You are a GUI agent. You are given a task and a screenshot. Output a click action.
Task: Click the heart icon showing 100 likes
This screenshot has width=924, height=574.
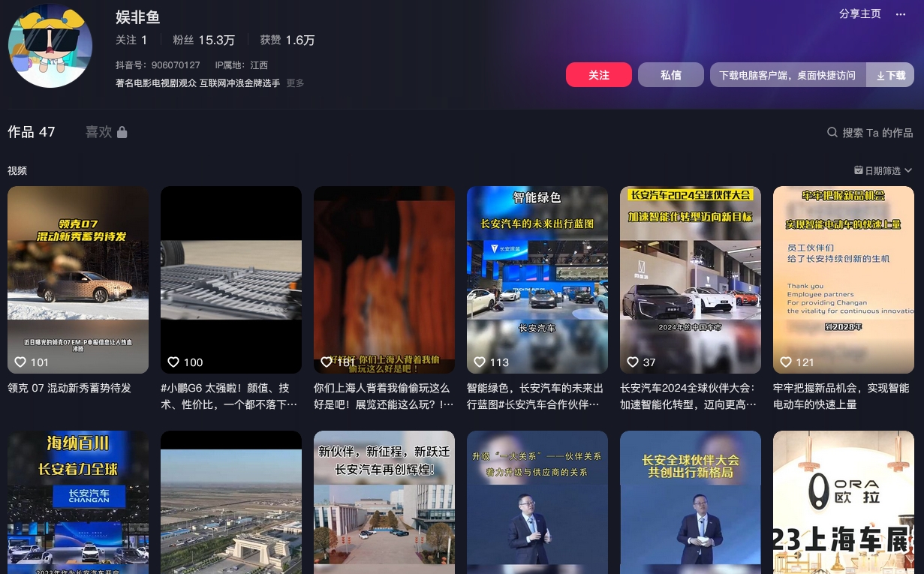pyautogui.click(x=173, y=362)
